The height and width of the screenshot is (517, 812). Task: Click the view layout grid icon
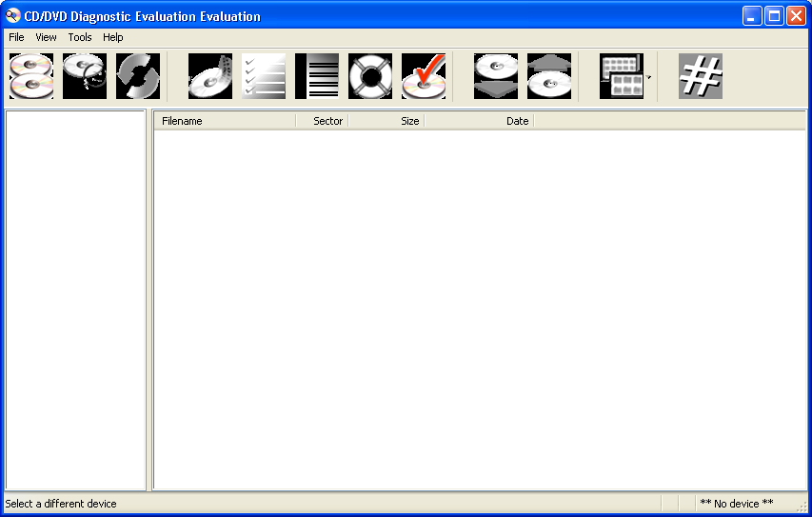[622, 76]
